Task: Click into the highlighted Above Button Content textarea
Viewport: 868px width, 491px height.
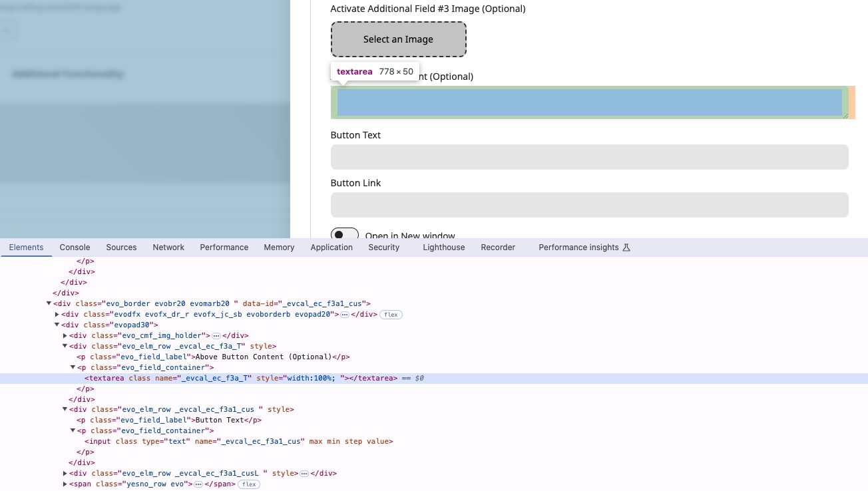Action: click(590, 102)
